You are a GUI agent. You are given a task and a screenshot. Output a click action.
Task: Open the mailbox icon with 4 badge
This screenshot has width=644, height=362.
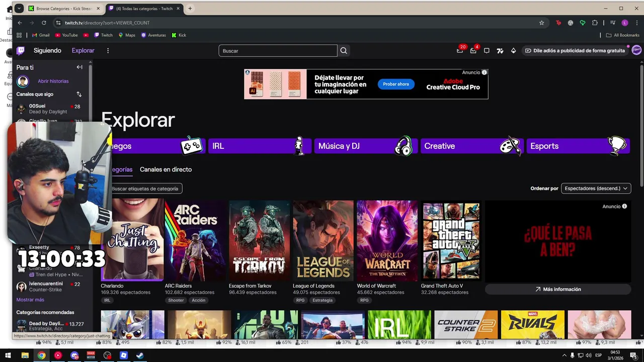473,51
